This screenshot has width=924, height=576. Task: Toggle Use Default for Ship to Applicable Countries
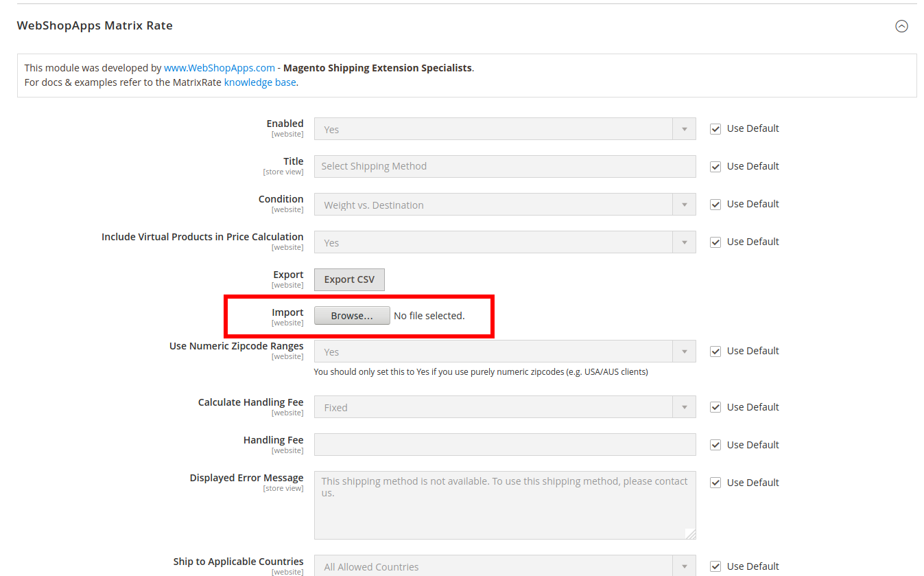pyautogui.click(x=715, y=567)
